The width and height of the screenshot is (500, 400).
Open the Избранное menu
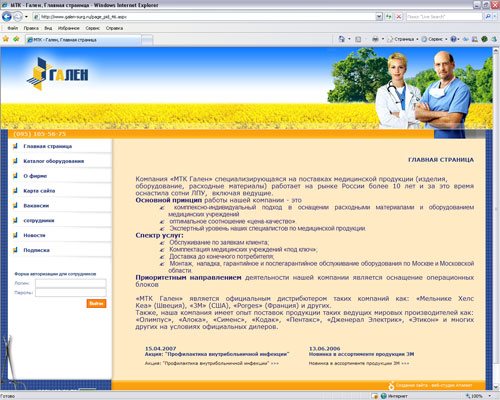coord(69,28)
